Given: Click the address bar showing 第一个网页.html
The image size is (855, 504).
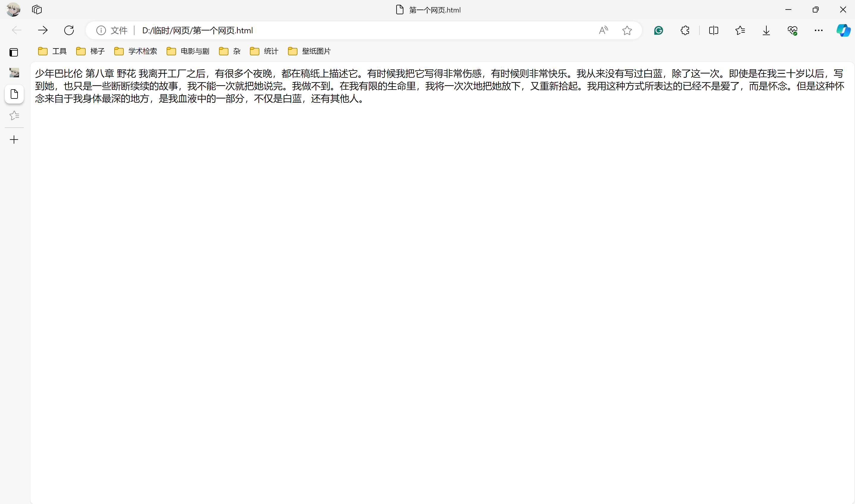Looking at the screenshot, I should point(363,30).
